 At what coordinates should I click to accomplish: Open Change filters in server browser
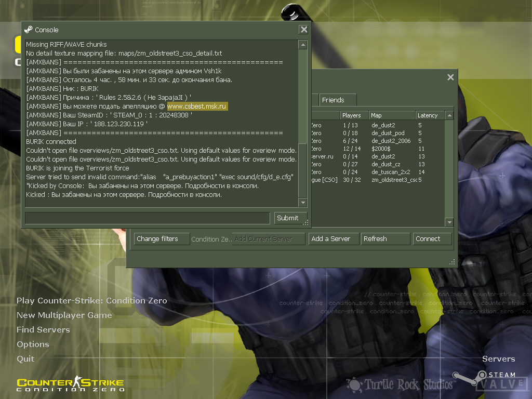tap(162, 239)
